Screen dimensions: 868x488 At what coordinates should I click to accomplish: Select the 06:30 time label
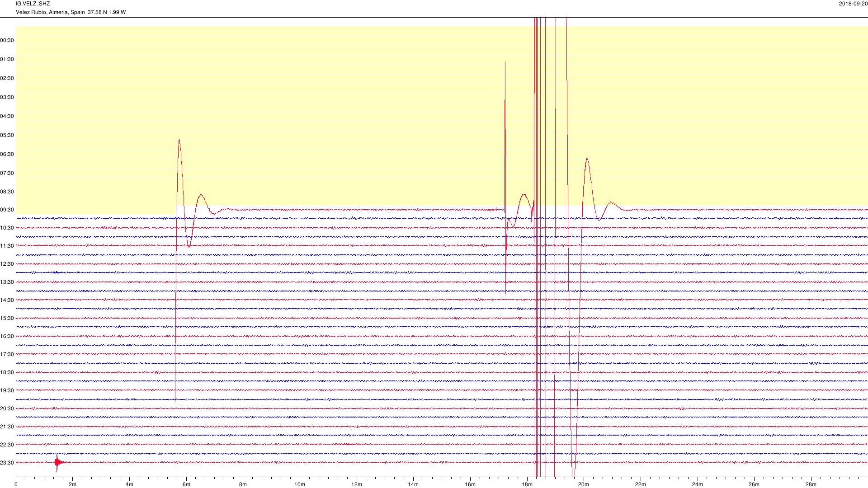(7, 154)
